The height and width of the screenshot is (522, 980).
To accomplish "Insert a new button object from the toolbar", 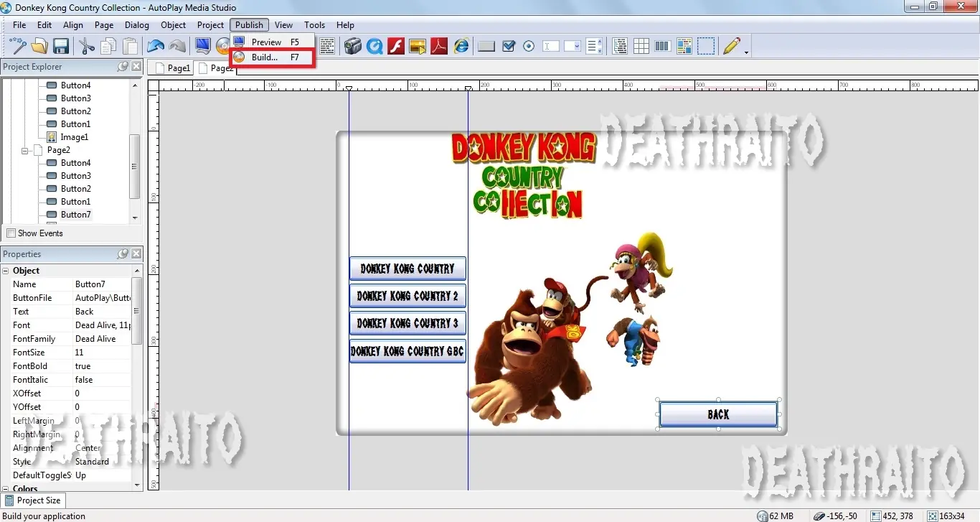I will (x=486, y=47).
